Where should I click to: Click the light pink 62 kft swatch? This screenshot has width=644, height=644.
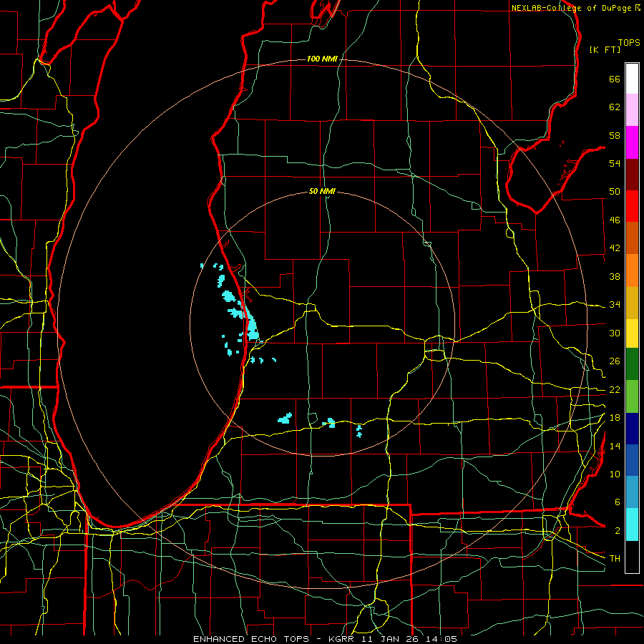click(x=632, y=110)
